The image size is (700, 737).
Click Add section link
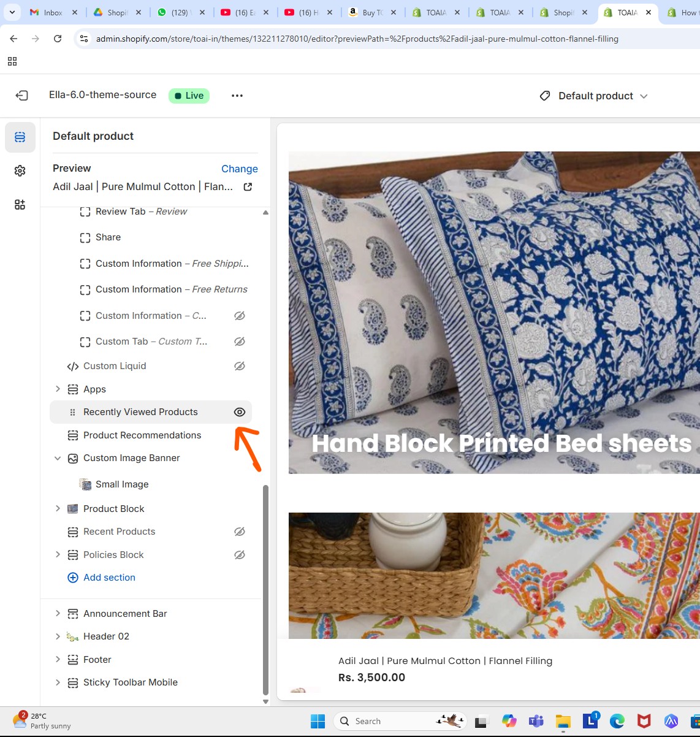pyautogui.click(x=109, y=578)
